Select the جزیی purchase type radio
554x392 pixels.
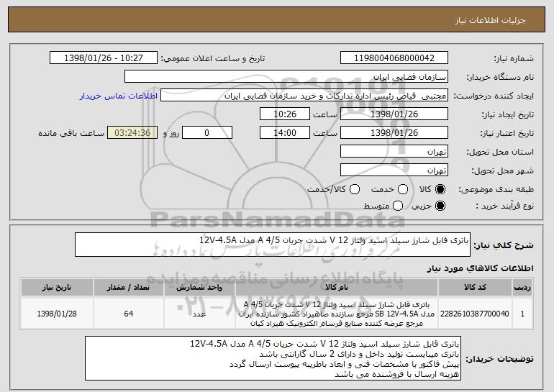tap(440, 206)
